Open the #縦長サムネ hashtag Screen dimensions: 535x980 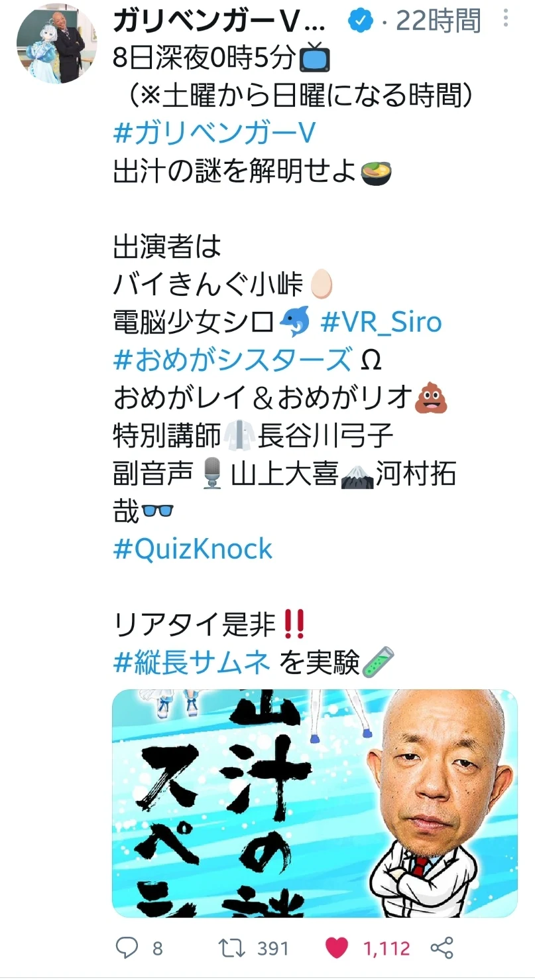point(192,662)
